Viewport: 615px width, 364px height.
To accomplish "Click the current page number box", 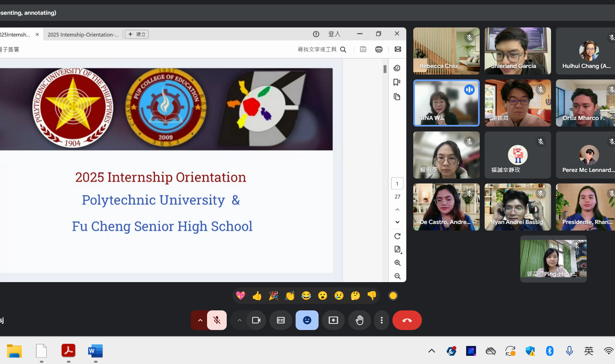I will pyautogui.click(x=397, y=183).
